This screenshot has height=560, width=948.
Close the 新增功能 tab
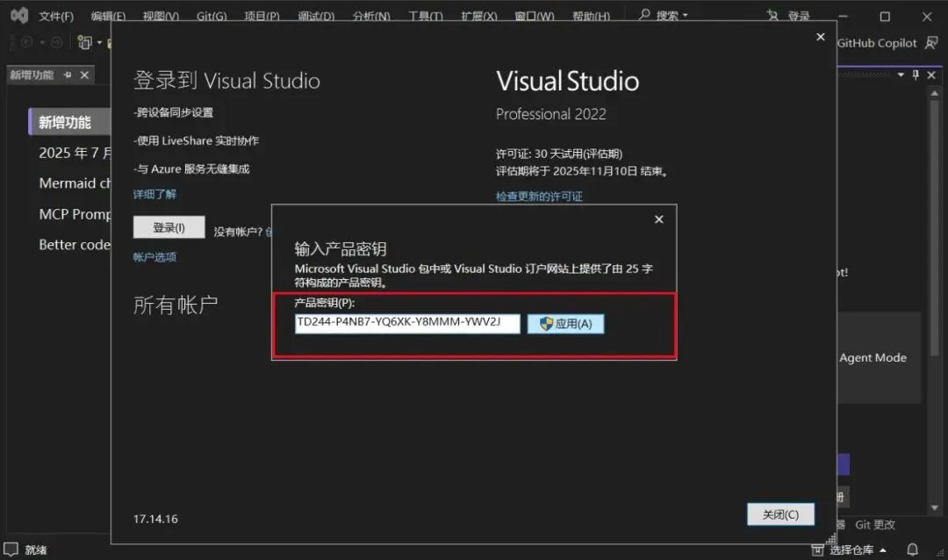(x=84, y=75)
